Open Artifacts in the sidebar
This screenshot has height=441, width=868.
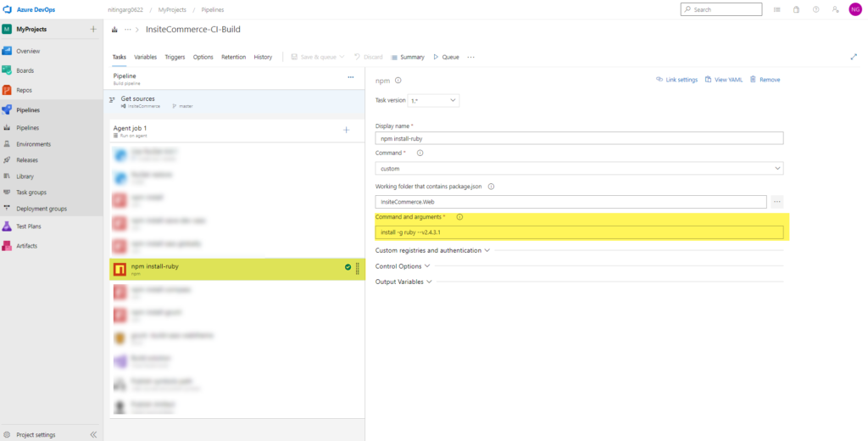click(26, 246)
